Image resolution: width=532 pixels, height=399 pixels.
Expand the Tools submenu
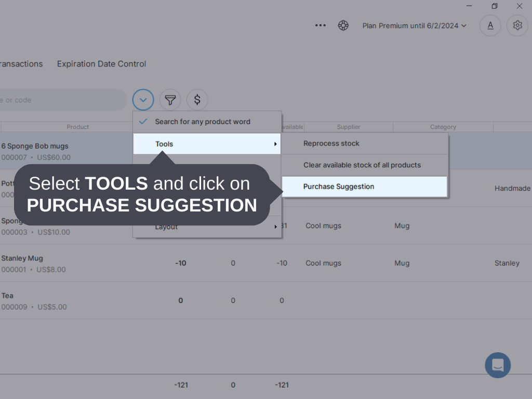tap(164, 144)
